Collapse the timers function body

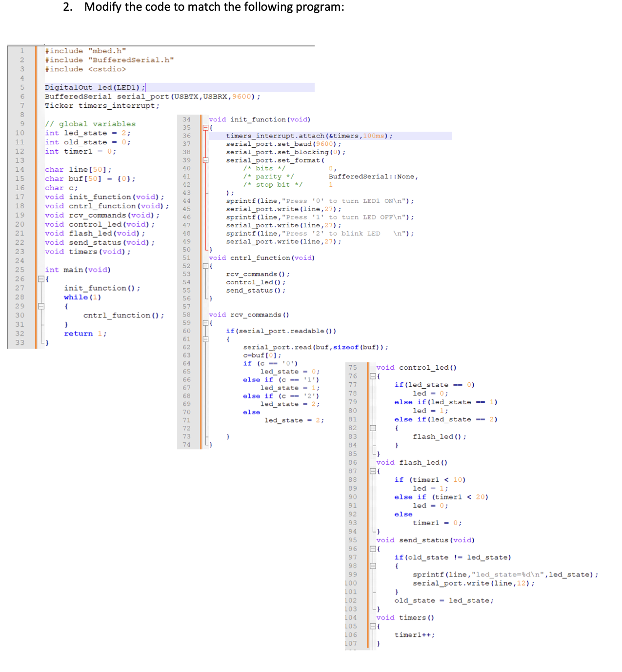[x=373, y=626]
